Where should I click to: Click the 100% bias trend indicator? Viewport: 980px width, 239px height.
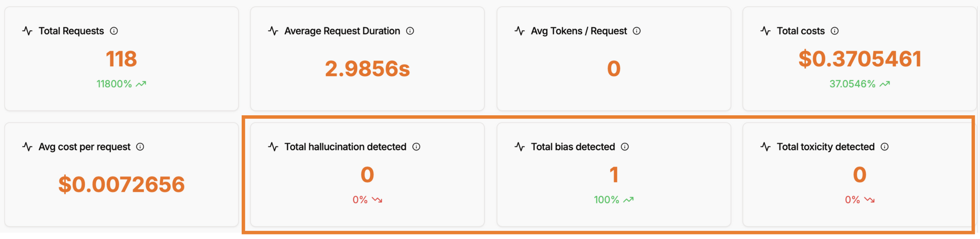tap(613, 200)
